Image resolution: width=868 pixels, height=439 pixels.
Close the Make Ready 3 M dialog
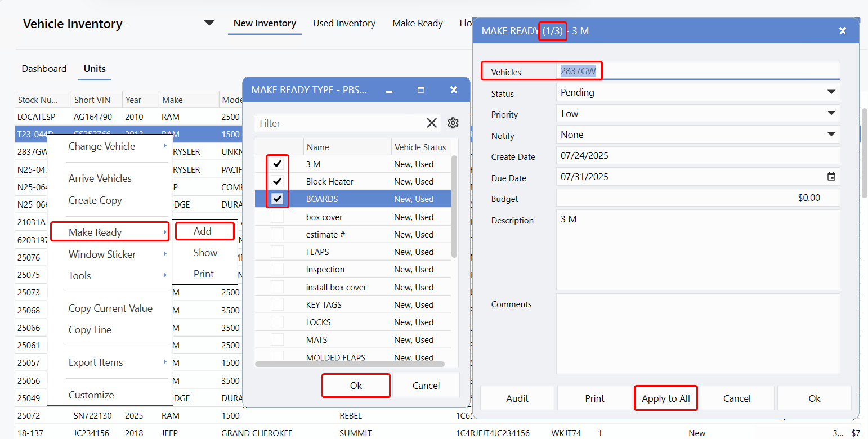pyautogui.click(x=842, y=31)
